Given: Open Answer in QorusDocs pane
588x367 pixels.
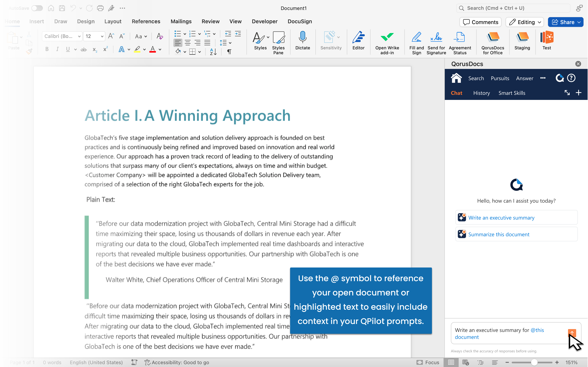Looking at the screenshot, I should pyautogui.click(x=525, y=78).
